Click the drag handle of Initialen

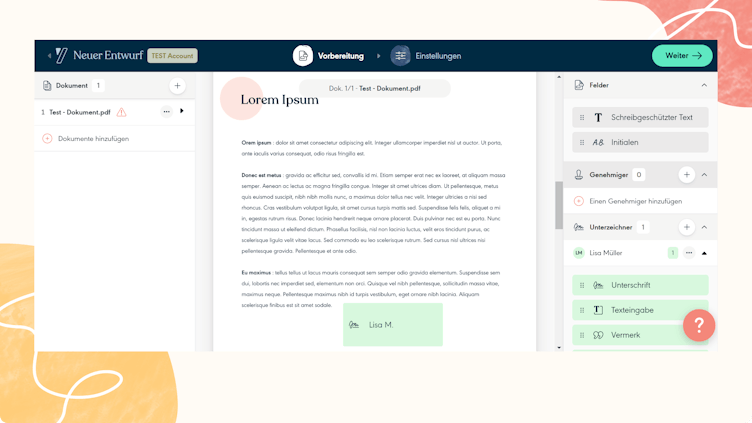click(582, 142)
